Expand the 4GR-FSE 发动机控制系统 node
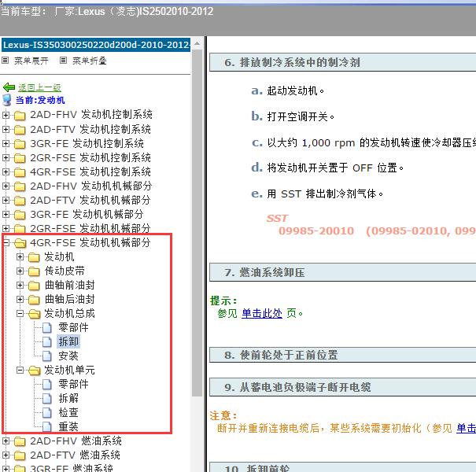 click(6, 171)
